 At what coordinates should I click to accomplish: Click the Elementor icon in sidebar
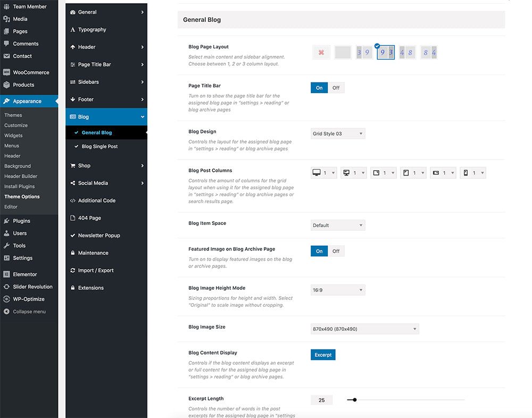[x=6, y=274]
